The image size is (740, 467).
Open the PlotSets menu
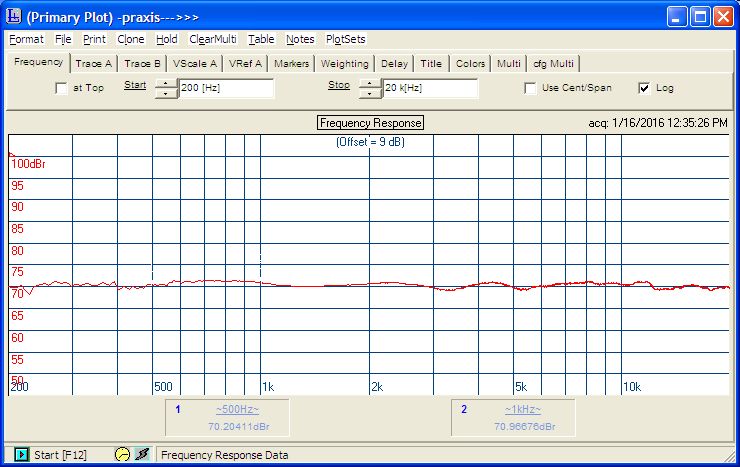coord(345,39)
